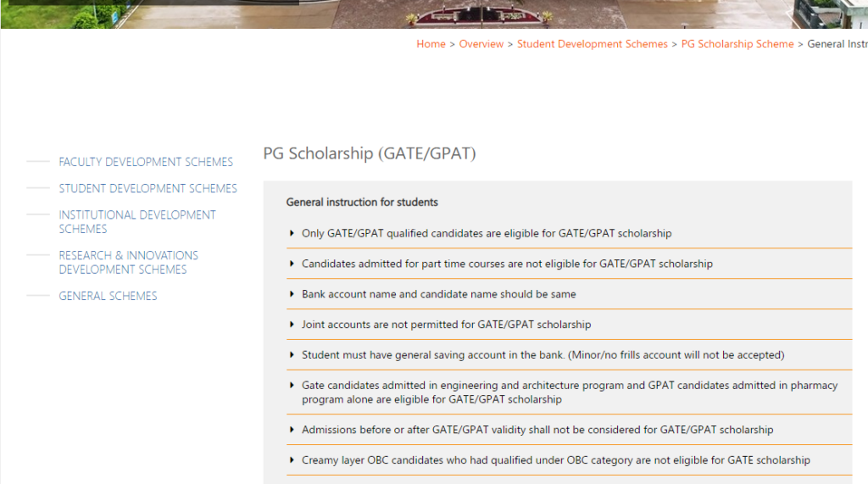Click the campus banner image
The width and height of the screenshot is (868, 484).
(x=434, y=14)
